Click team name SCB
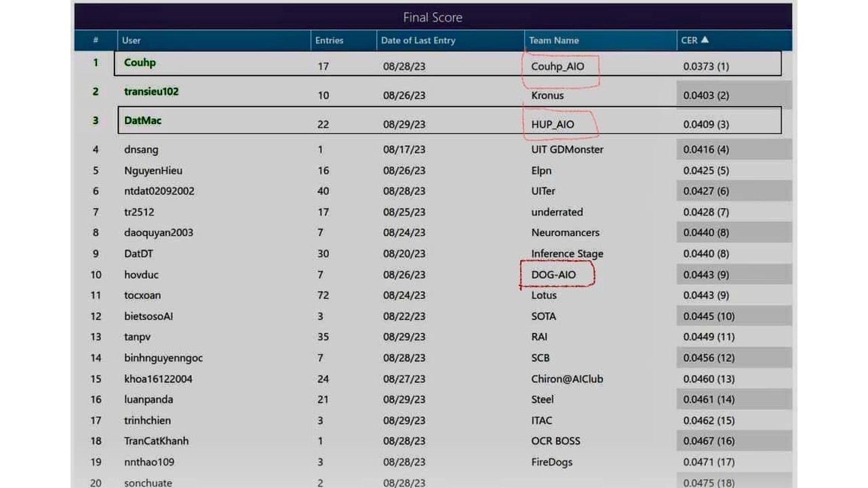The height and width of the screenshot is (488, 868). [540, 358]
